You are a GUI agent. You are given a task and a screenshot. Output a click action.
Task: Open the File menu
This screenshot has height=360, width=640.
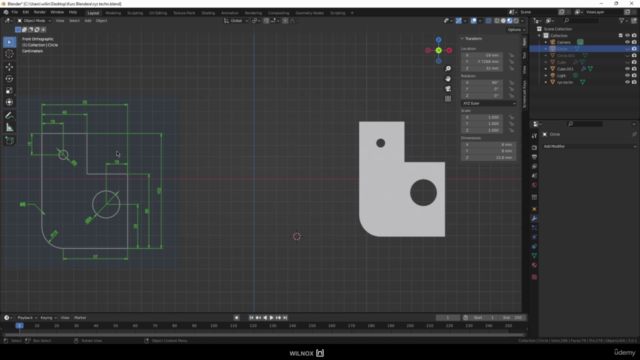point(15,12)
